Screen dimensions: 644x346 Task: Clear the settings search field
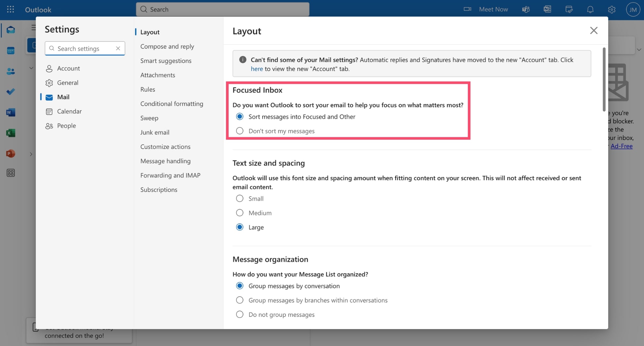pyautogui.click(x=118, y=48)
